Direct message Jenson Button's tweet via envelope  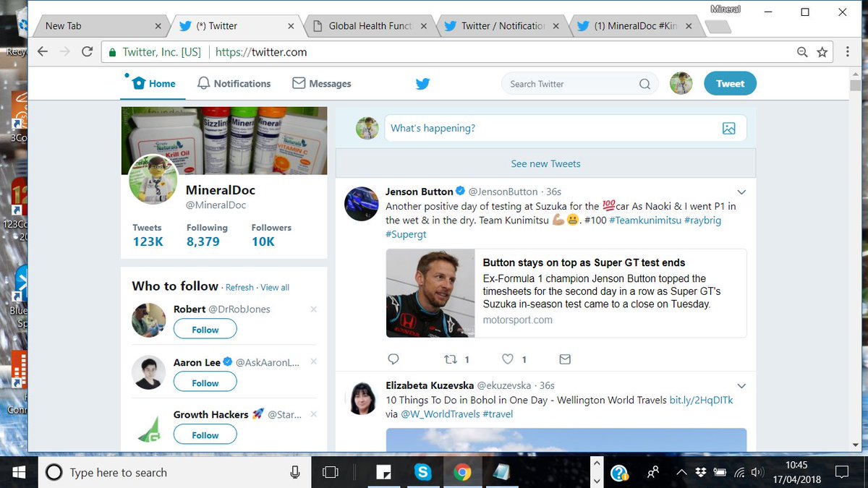click(565, 359)
